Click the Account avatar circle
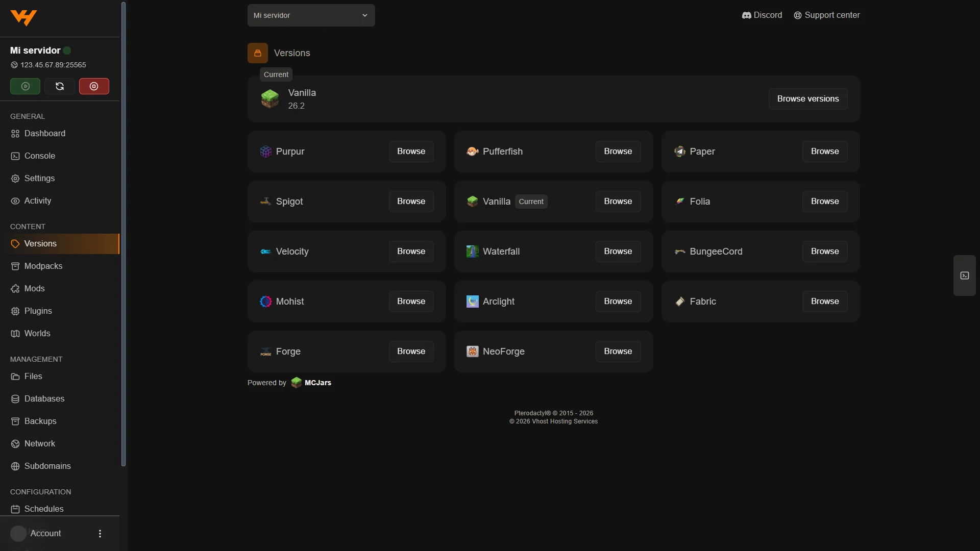 18,533
